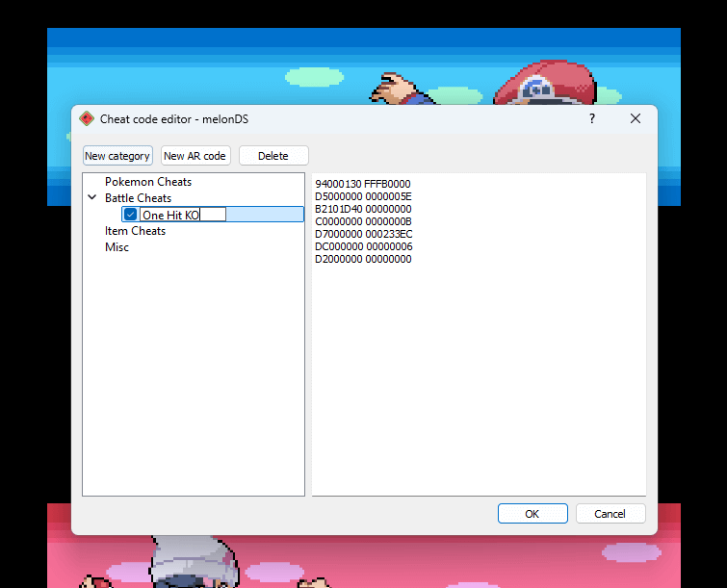Viewport: 727px width, 588px height.
Task: Collapse the Battle Cheats category arrow
Action: point(92,198)
